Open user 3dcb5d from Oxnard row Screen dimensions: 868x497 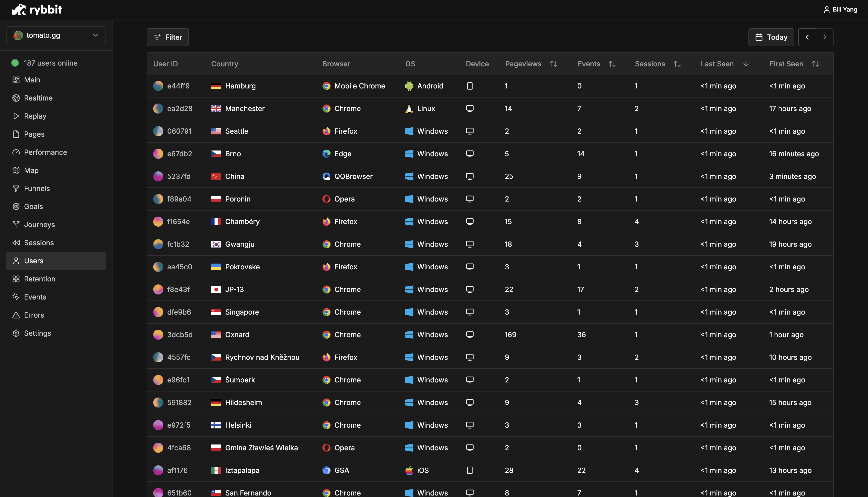coord(180,334)
